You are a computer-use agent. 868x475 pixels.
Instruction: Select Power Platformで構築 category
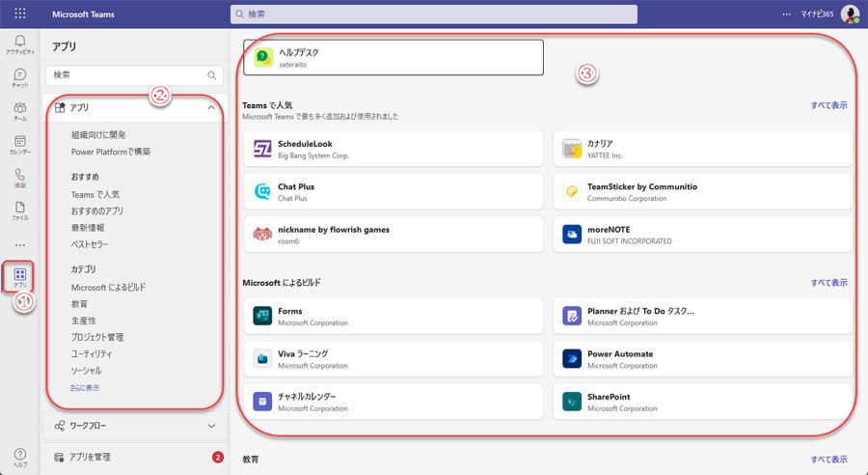[111, 152]
